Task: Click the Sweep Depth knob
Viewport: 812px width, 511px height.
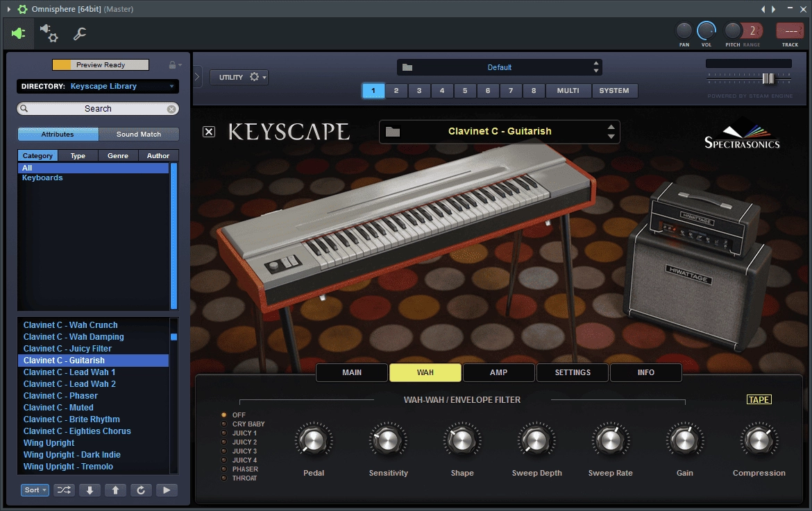Action: (x=536, y=441)
